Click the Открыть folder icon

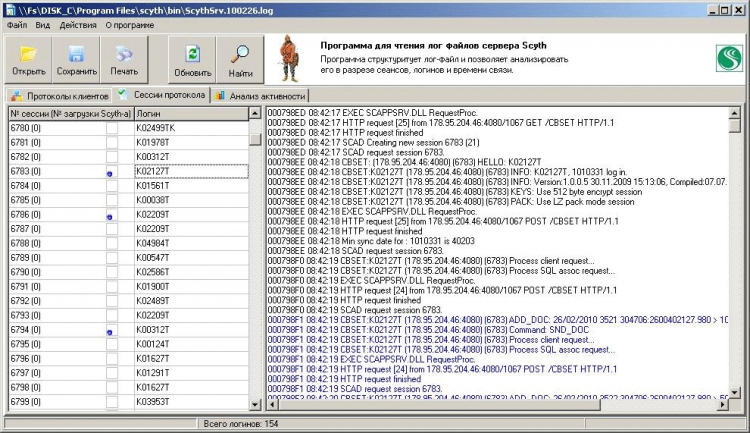[x=29, y=54]
